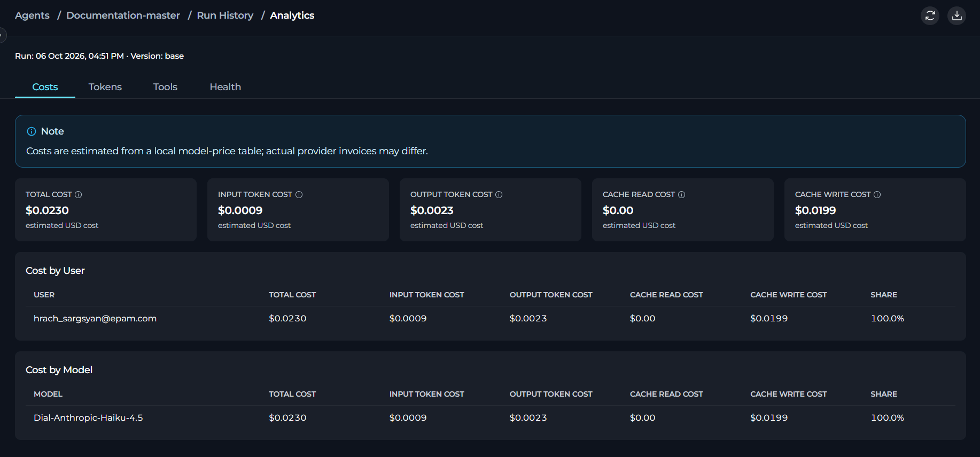Switch to the Tokens tab
The image size is (980, 457).
(x=105, y=87)
